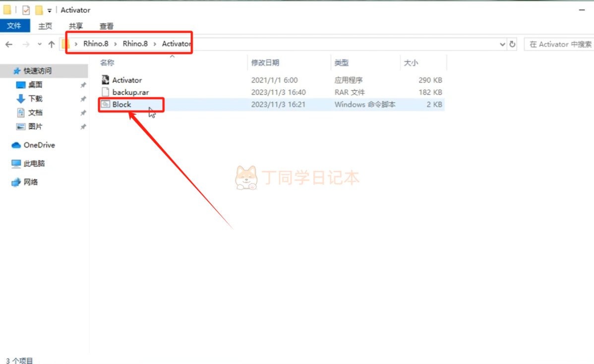Click the 2023/11/3 16:21 date cell
This screenshot has height=364, width=594.
[x=279, y=104]
